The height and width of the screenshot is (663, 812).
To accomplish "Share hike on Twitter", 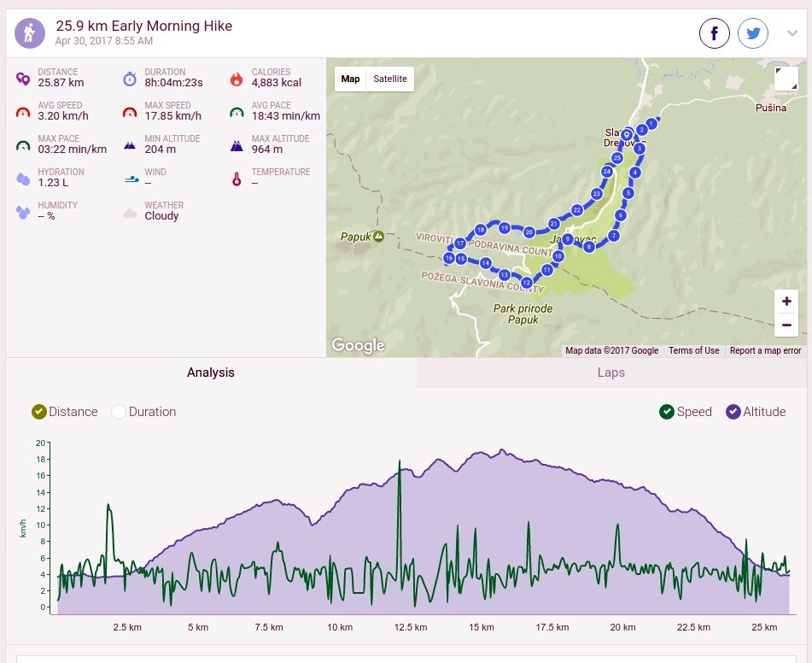I will pyautogui.click(x=752, y=33).
